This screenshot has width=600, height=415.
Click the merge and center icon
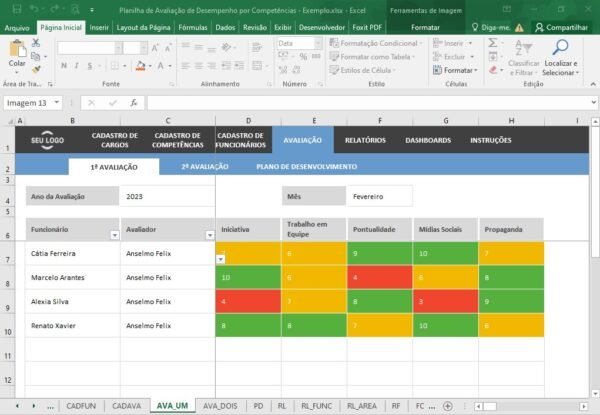257,66
